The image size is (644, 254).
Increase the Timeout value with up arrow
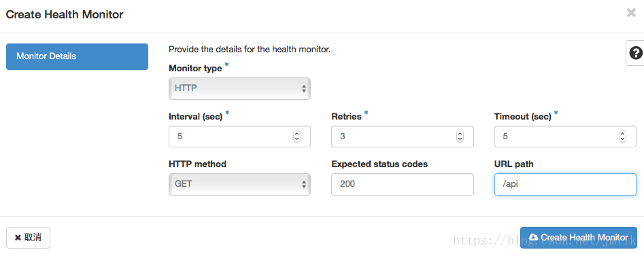click(623, 134)
